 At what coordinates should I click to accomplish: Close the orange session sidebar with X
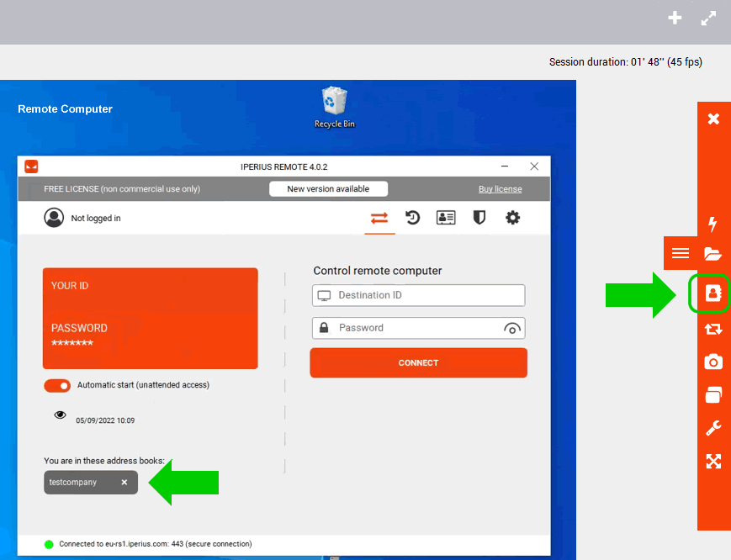(x=713, y=119)
